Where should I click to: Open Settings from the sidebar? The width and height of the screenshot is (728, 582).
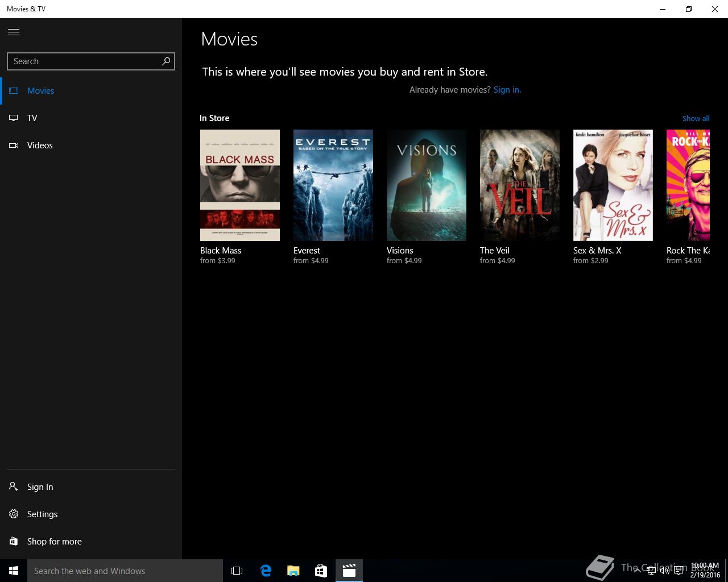point(91,514)
